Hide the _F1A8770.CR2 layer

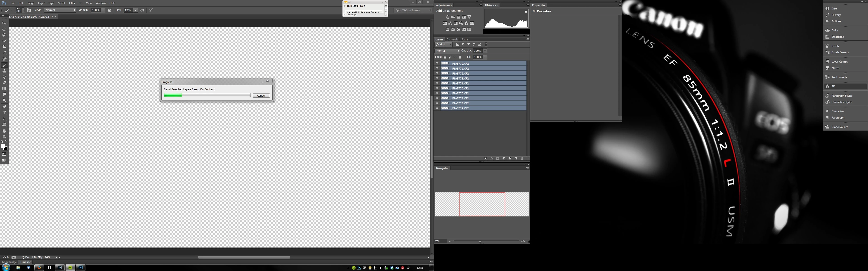pos(437,63)
